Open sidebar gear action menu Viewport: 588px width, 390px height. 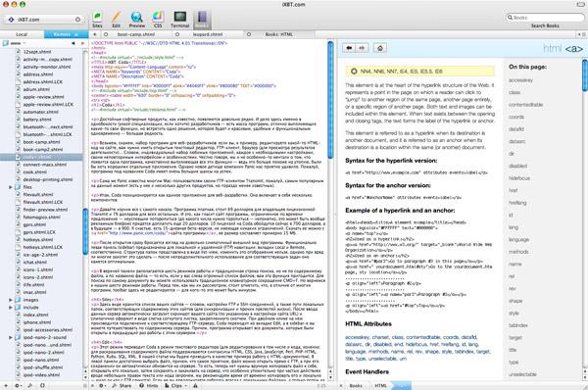(x=18, y=385)
